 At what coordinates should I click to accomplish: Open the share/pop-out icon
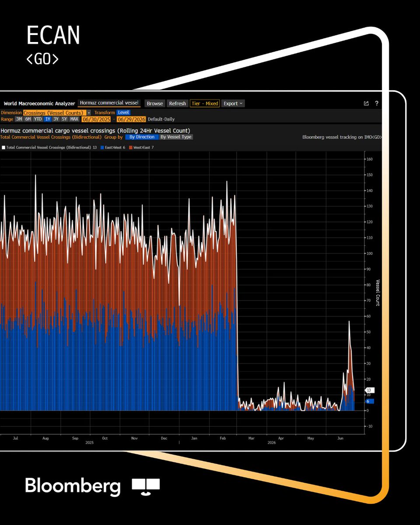[x=366, y=103]
